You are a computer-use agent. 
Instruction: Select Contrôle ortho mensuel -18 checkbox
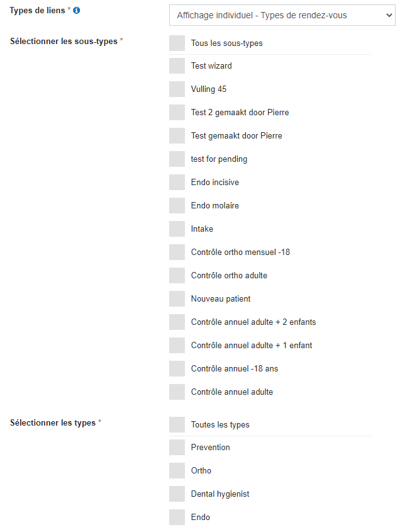pyautogui.click(x=177, y=252)
